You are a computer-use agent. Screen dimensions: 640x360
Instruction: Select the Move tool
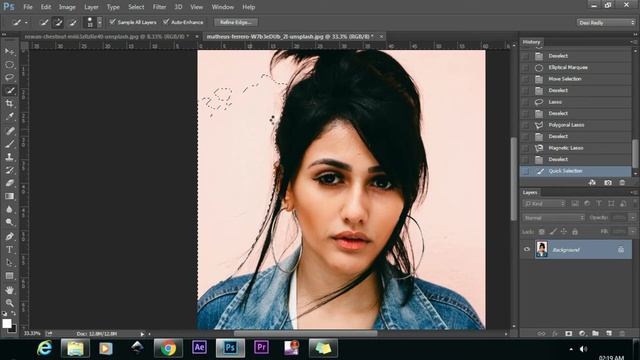click(x=9, y=52)
